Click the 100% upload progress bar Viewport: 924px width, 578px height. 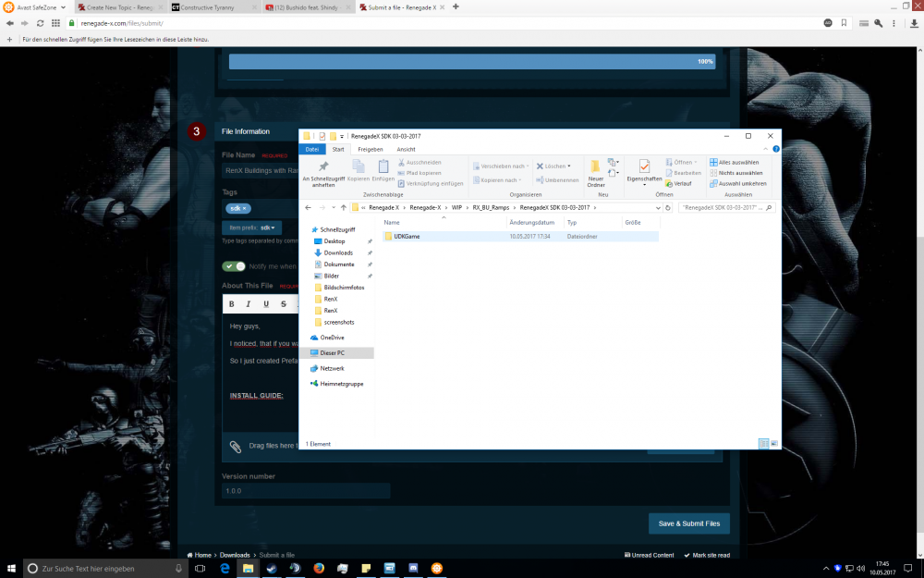472,61
